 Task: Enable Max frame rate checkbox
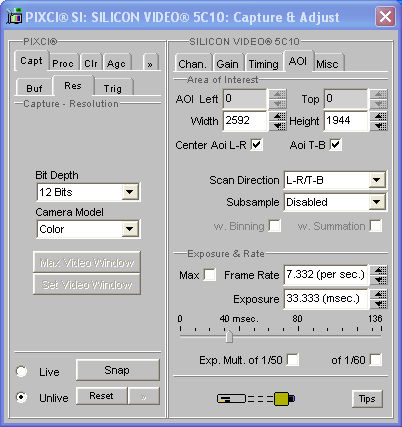[210, 275]
